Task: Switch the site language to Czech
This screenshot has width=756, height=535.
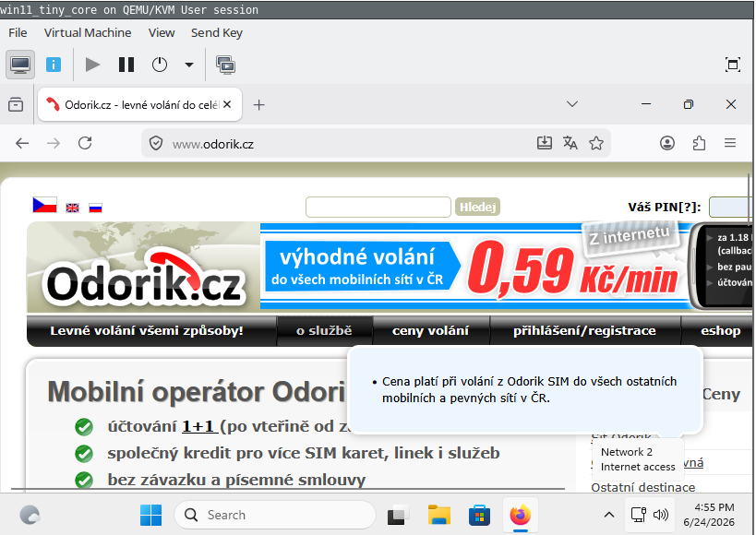Action: point(44,205)
